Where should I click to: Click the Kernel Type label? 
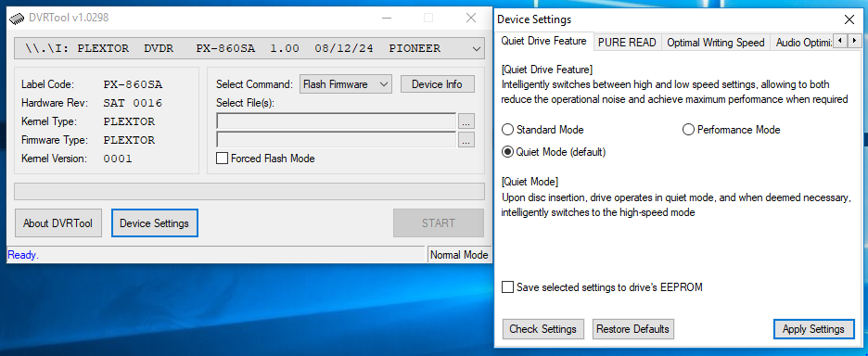[x=46, y=121]
